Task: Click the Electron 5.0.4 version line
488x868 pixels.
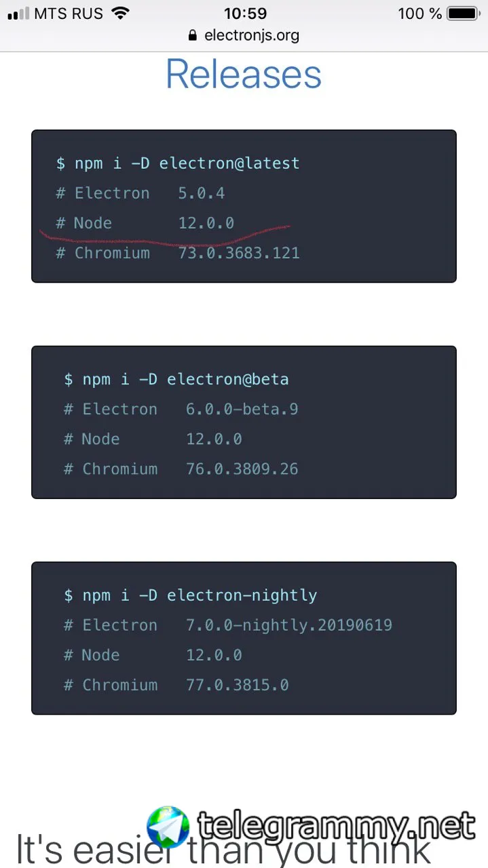Action: point(140,193)
